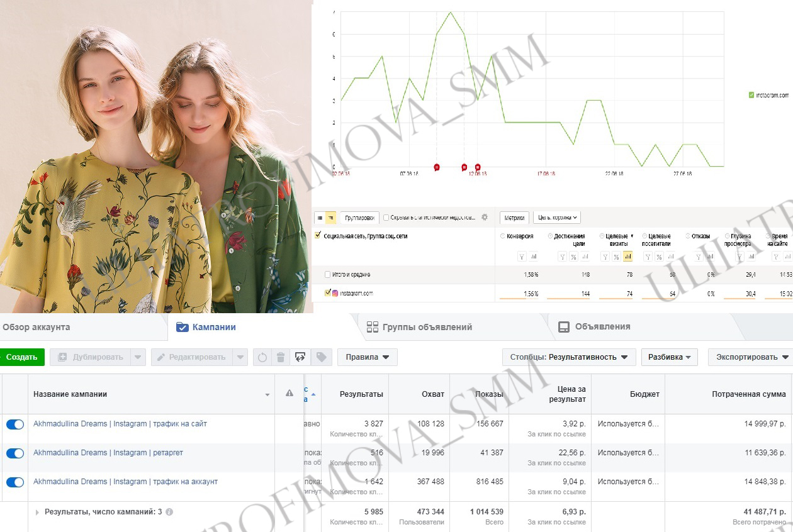
Task: Toggle off 'трафик на сайт' campaign switch
Action: (x=15, y=424)
